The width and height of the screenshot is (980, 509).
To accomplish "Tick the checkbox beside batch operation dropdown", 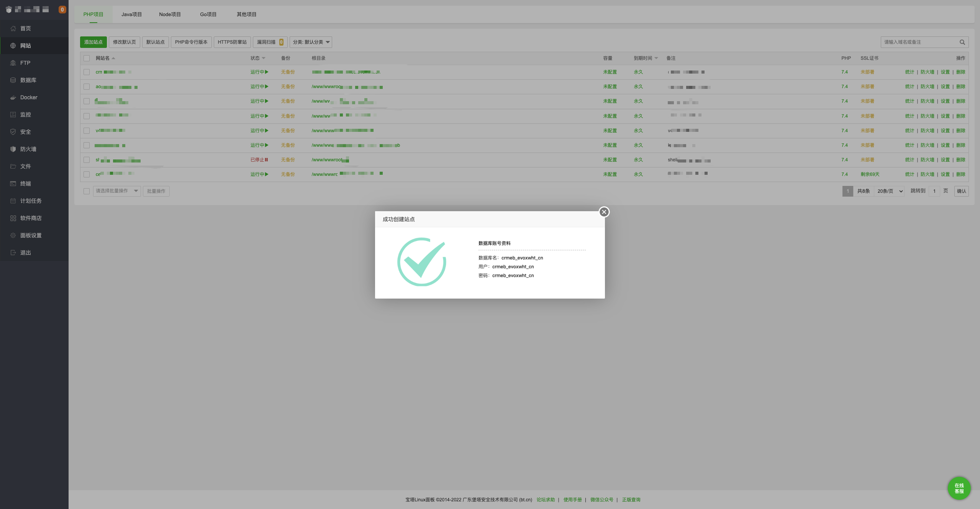I will pos(87,191).
